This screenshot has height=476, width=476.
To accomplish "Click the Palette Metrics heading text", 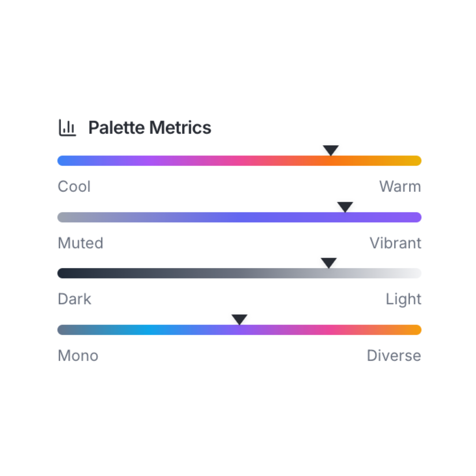I will [x=150, y=128].
